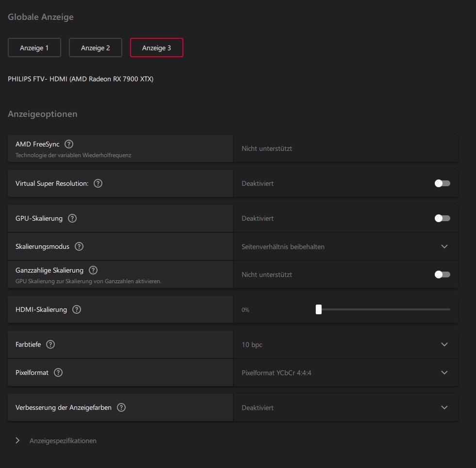This screenshot has width=476, height=468.
Task: Show help for Verbesserung der Anzeigefarben
Action: coord(121,407)
